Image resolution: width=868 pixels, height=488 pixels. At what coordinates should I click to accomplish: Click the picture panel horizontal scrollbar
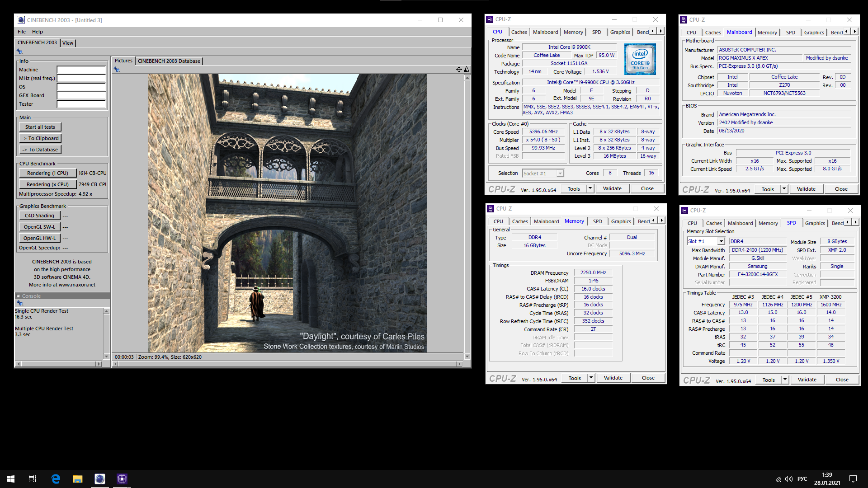click(288, 364)
